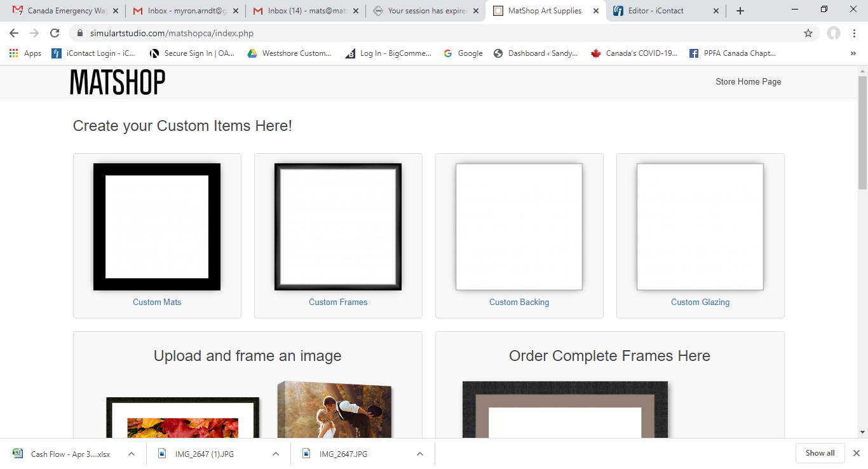Open the Store Home Page link
This screenshot has height=469, width=868.
click(748, 81)
